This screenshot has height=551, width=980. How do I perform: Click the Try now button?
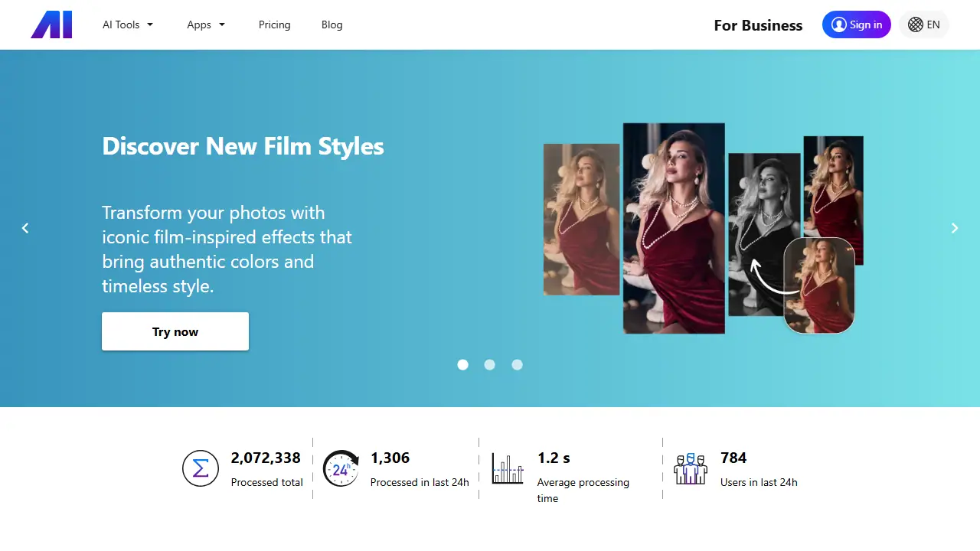coord(175,331)
